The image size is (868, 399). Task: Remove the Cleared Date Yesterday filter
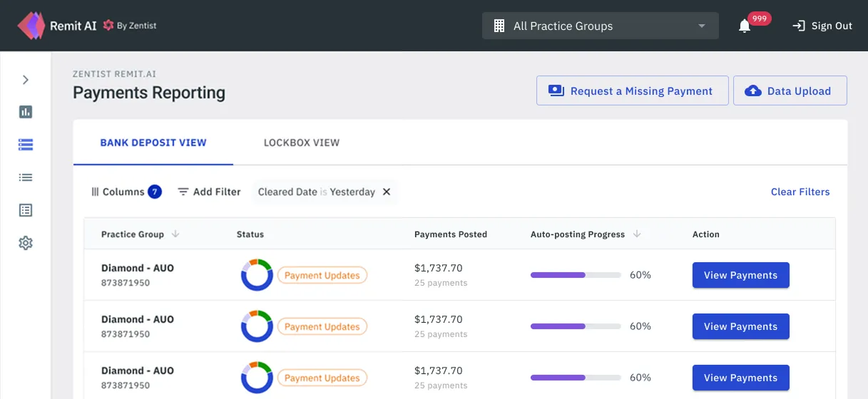point(387,192)
